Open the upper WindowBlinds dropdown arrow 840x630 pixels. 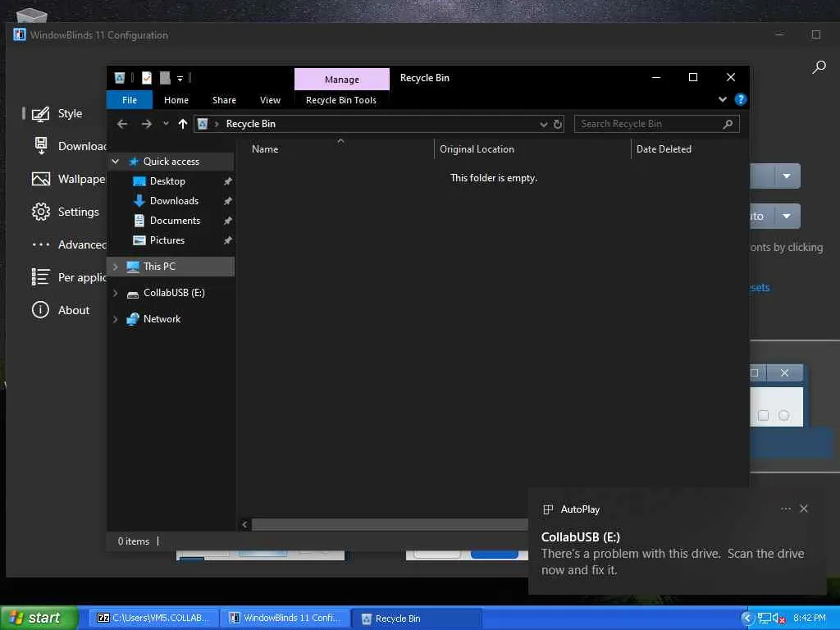coord(787,176)
